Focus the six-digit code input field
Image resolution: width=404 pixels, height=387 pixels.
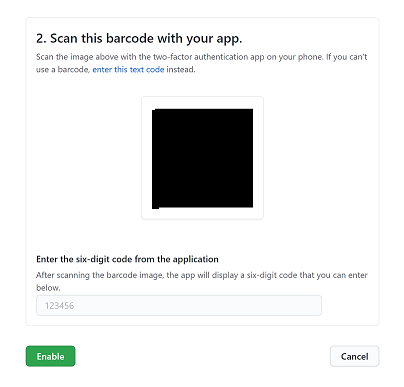point(179,305)
